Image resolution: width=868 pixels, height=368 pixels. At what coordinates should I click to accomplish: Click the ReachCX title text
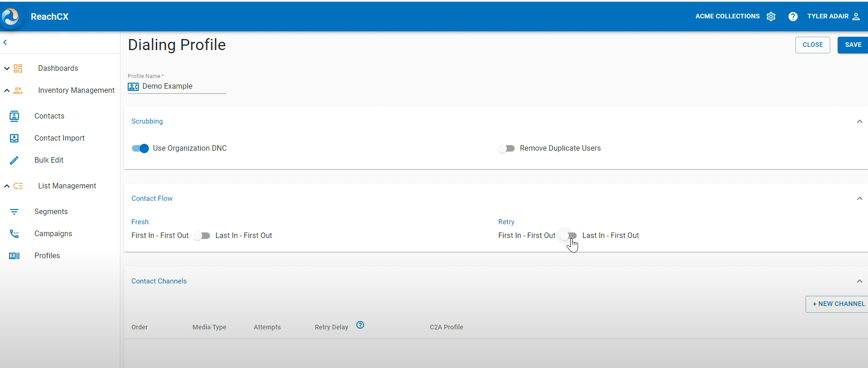click(x=50, y=17)
